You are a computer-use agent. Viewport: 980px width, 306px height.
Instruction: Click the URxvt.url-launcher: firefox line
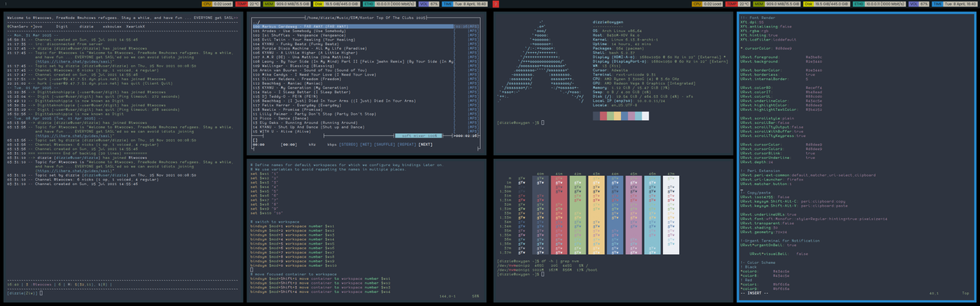coord(772,179)
